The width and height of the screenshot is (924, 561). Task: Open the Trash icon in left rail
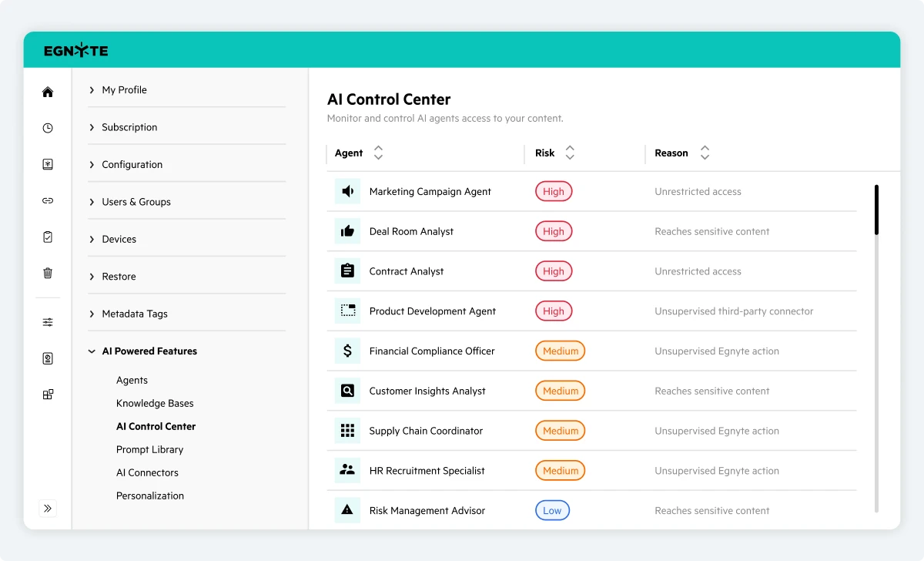point(48,274)
